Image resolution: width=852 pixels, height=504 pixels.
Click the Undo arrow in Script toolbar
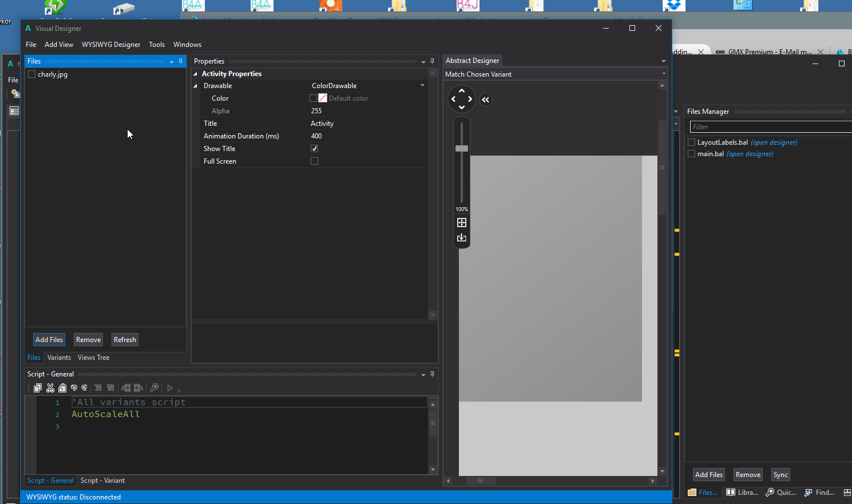pyautogui.click(x=74, y=388)
